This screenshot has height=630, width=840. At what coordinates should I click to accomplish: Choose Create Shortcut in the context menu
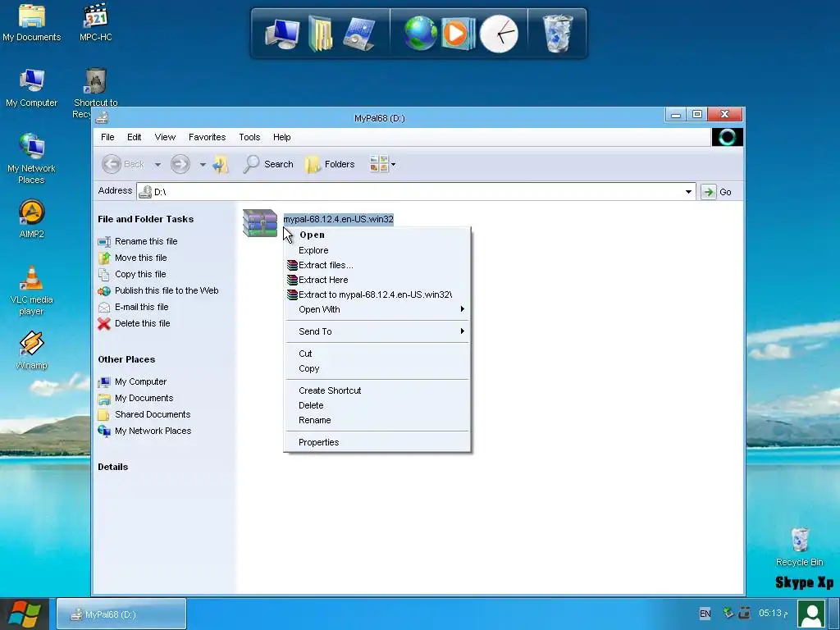click(377, 390)
